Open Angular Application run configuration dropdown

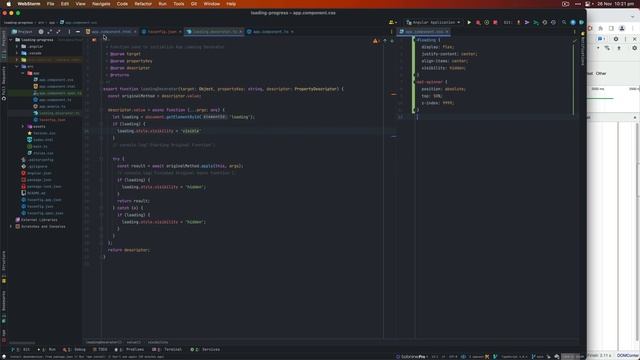coord(433,22)
